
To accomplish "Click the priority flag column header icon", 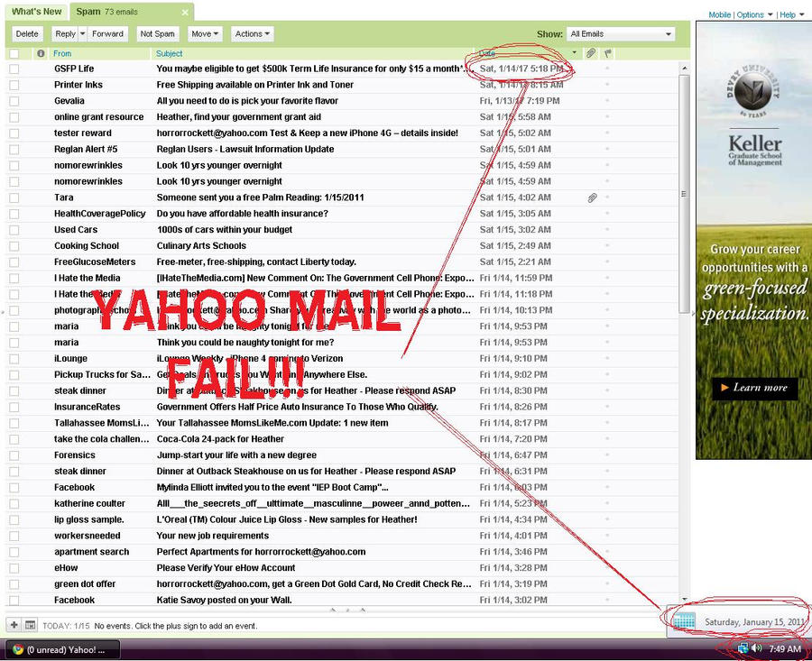I will tap(608, 53).
